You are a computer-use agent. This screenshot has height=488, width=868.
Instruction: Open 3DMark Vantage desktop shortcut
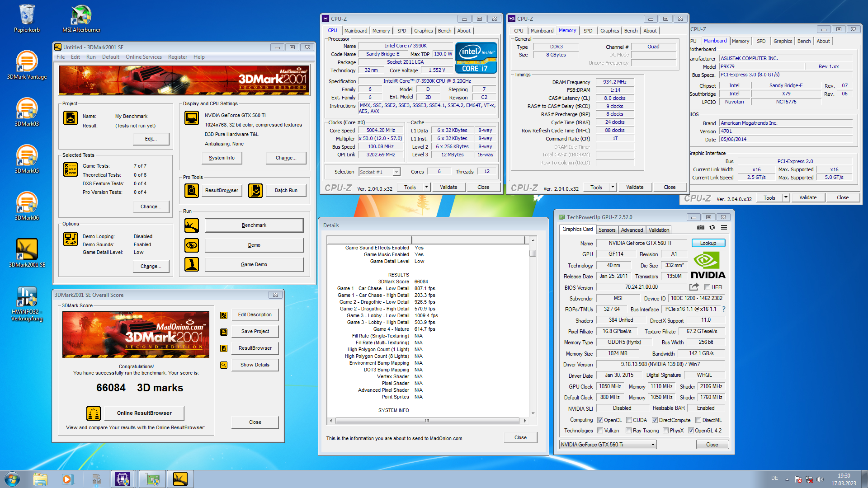click(x=27, y=65)
